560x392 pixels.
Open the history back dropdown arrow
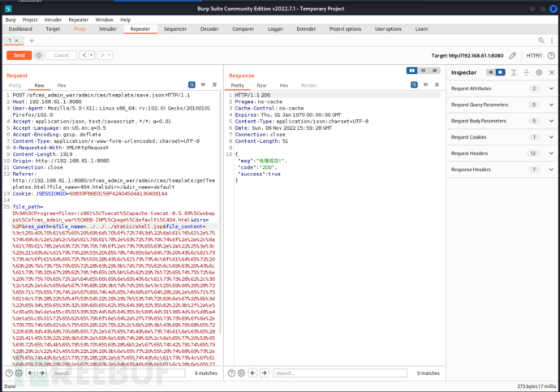tap(90, 55)
